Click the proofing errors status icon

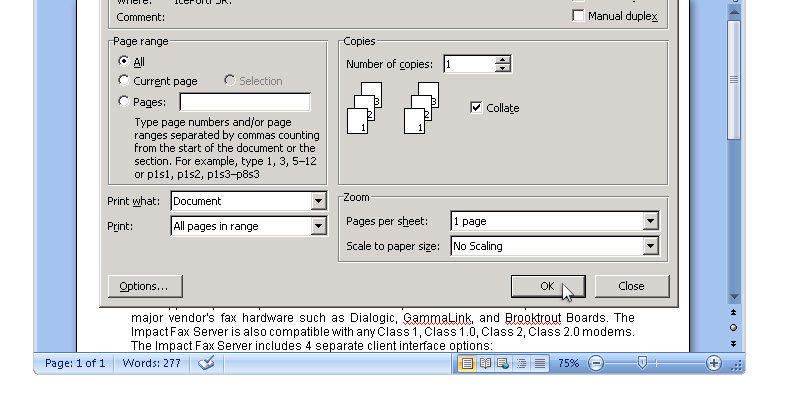(206, 364)
